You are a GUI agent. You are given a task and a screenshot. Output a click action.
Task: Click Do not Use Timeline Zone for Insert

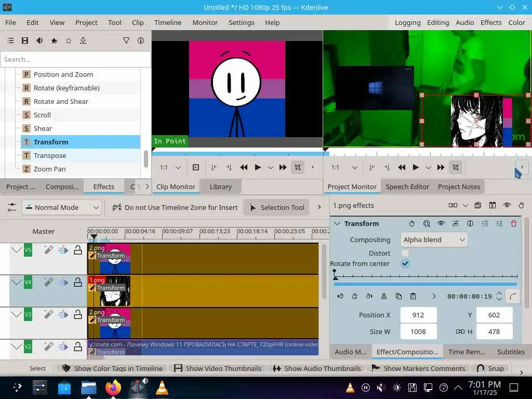click(x=175, y=207)
